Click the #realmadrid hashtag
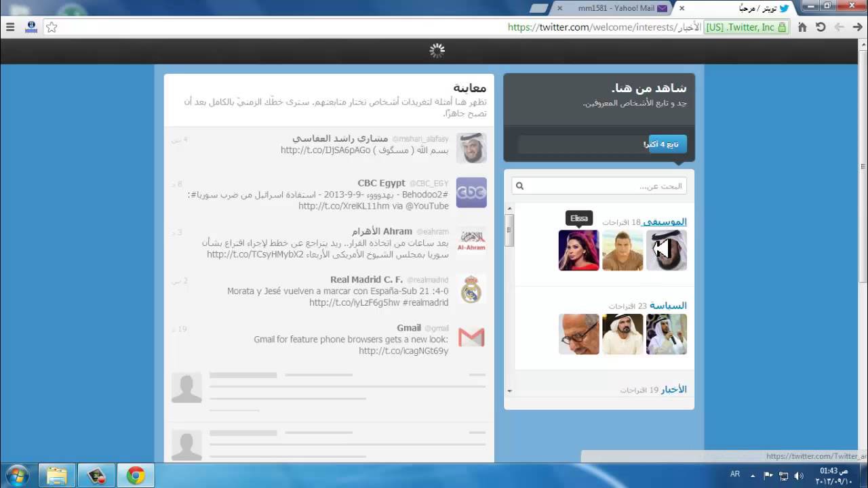The height and width of the screenshot is (488, 868). pos(425,302)
